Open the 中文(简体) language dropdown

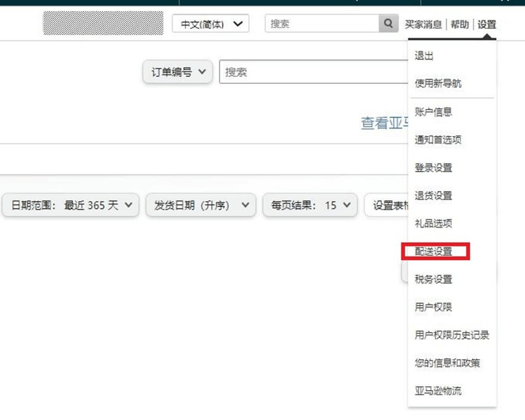[210, 24]
